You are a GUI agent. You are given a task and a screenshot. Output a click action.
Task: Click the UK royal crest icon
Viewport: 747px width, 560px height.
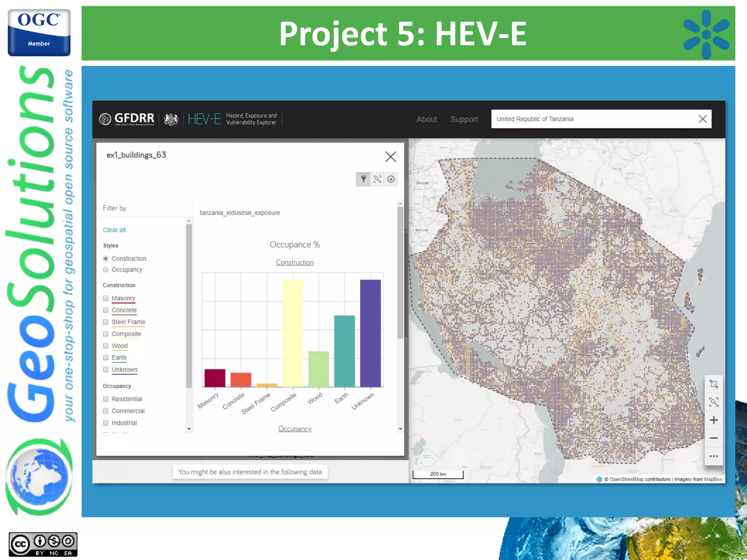click(x=171, y=119)
